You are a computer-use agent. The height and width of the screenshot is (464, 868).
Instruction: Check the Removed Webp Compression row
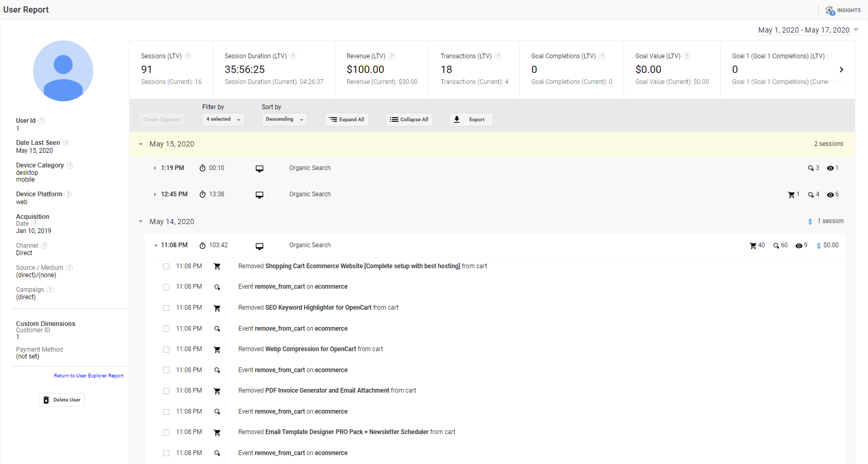[166, 350]
